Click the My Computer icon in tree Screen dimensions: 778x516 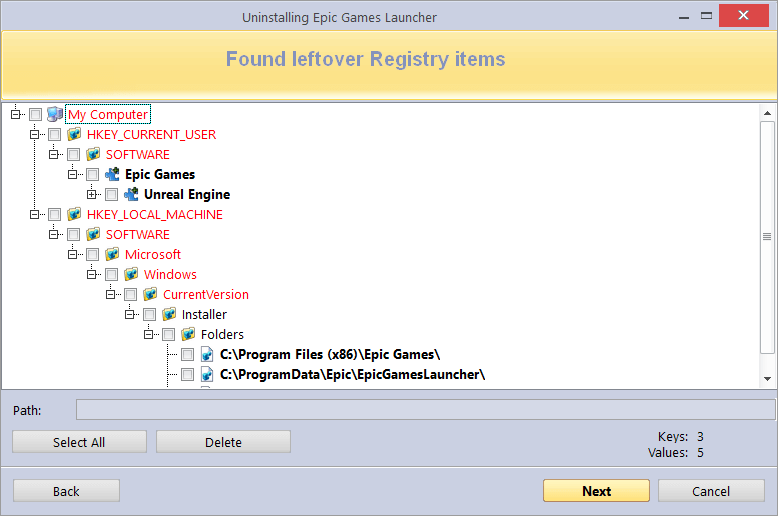tap(55, 114)
